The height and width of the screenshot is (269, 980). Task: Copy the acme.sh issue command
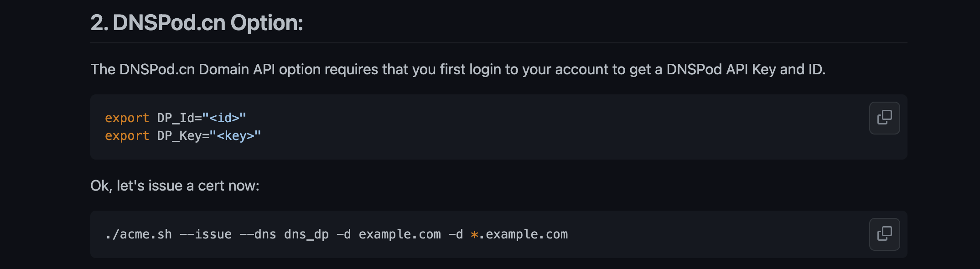tap(884, 234)
